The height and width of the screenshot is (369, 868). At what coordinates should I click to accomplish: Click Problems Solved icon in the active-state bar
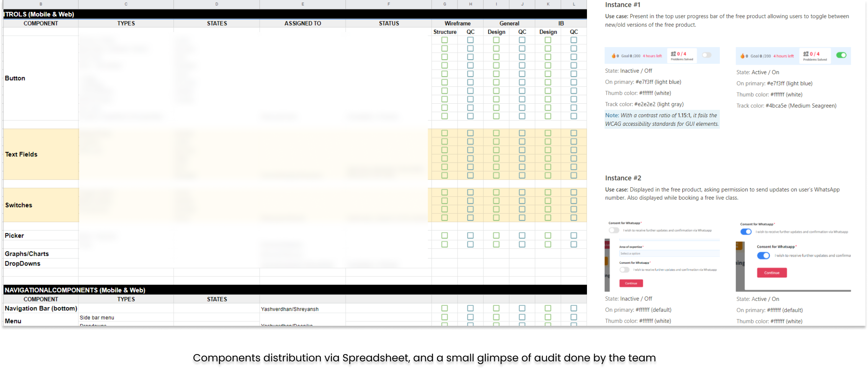point(806,54)
